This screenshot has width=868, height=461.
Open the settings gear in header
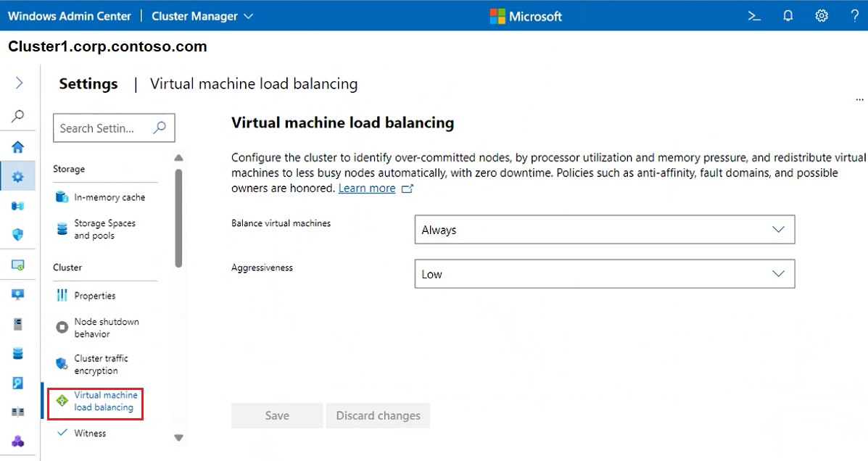[x=822, y=16]
